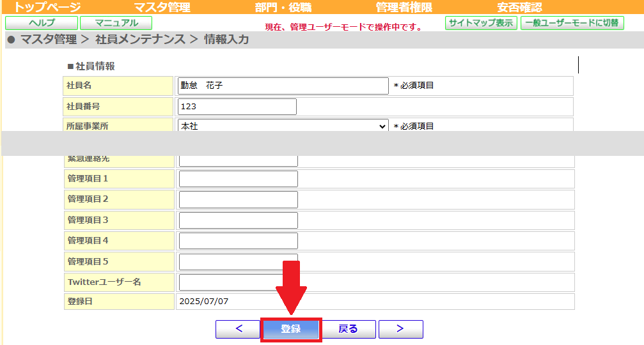Viewport: 644px width, 345px height.
Task: Go to next record with > button
Action: click(400, 329)
